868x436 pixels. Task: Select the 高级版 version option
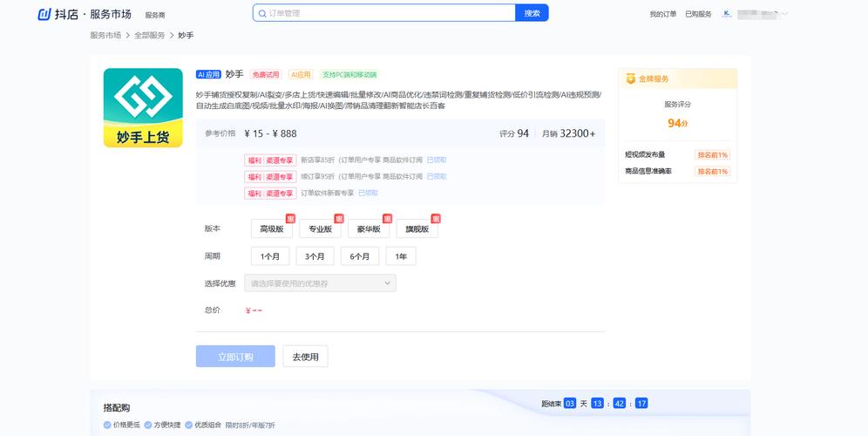(272, 228)
